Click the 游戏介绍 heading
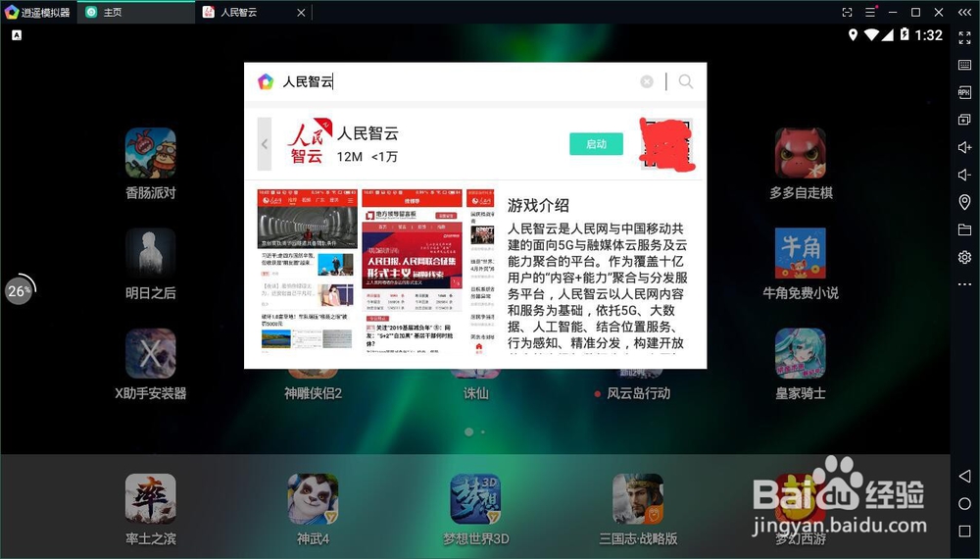 tap(538, 205)
